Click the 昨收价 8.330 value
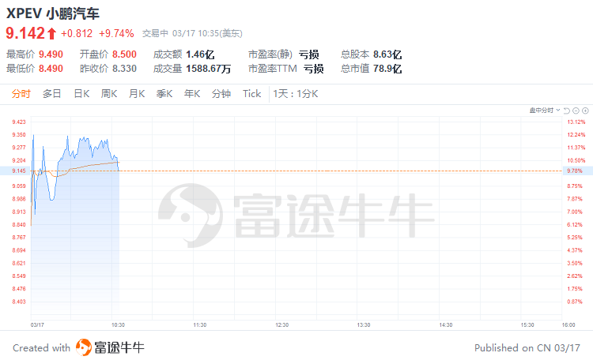593x364 pixels. click(x=124, y=69)
